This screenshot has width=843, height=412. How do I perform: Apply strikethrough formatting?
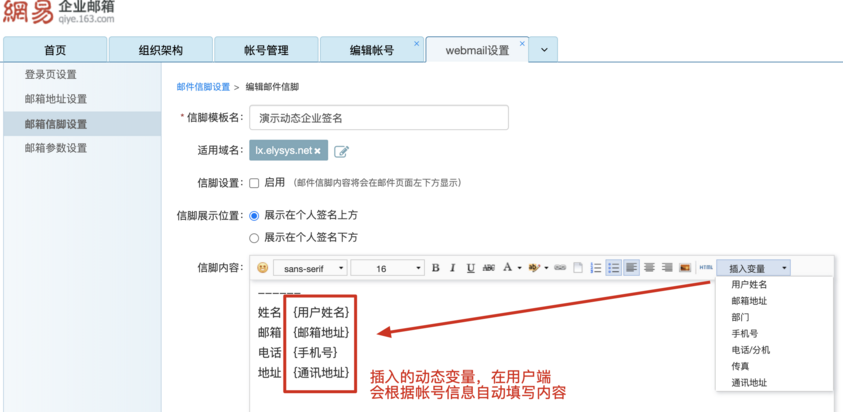click(x=489, y=268)
